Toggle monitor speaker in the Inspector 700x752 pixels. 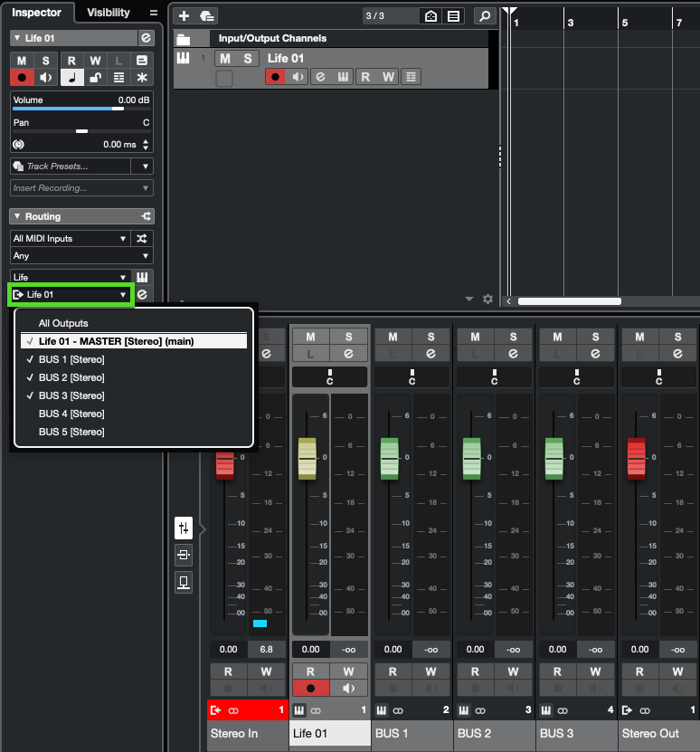tap(45, 77)
